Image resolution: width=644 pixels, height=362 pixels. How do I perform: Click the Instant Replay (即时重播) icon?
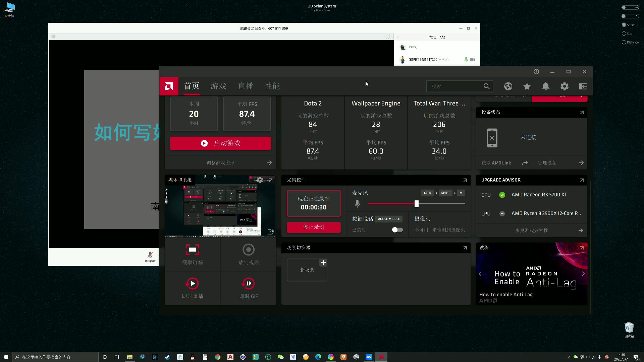click(193, 284)
